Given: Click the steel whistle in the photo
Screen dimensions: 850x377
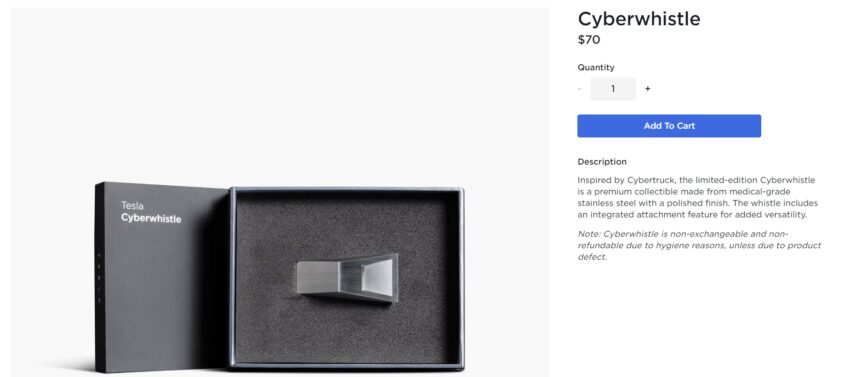Looking at the screenshot, I should click(347, 277).
